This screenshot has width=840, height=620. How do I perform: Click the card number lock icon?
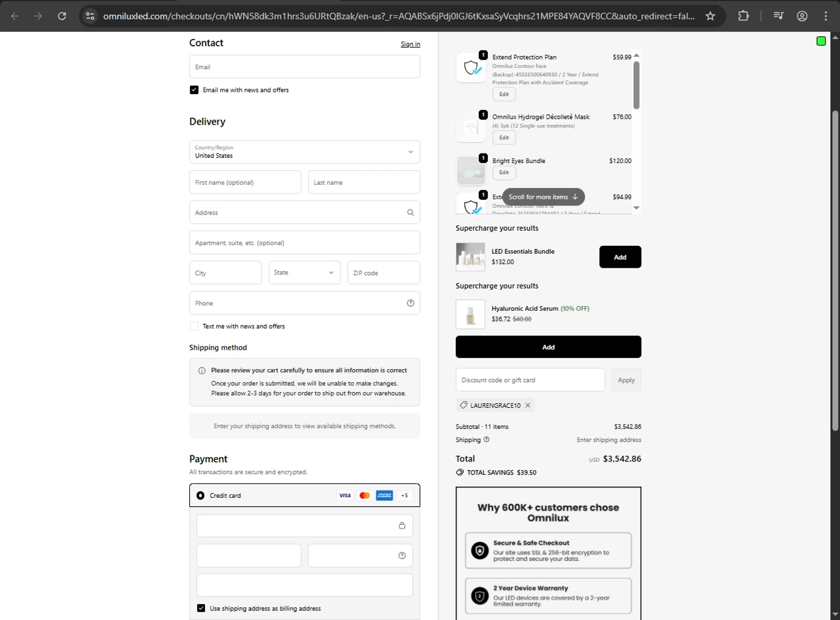402,525
